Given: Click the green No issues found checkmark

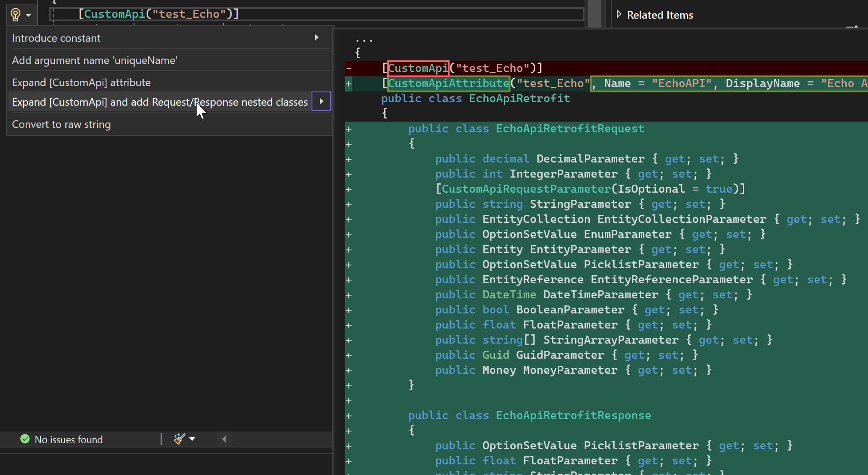Looking at the screenshot, I should click(25, 439).
